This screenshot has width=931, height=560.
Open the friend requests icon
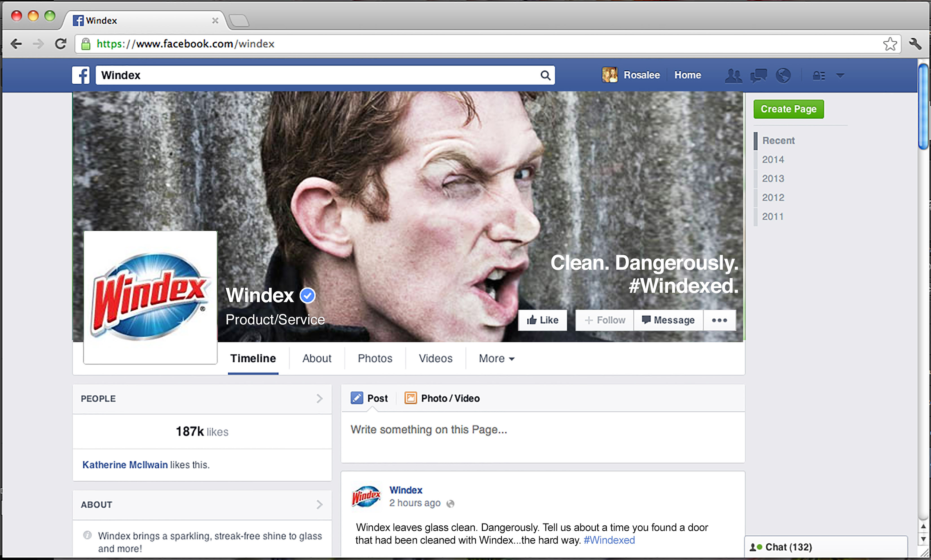(x=733, y=76)
